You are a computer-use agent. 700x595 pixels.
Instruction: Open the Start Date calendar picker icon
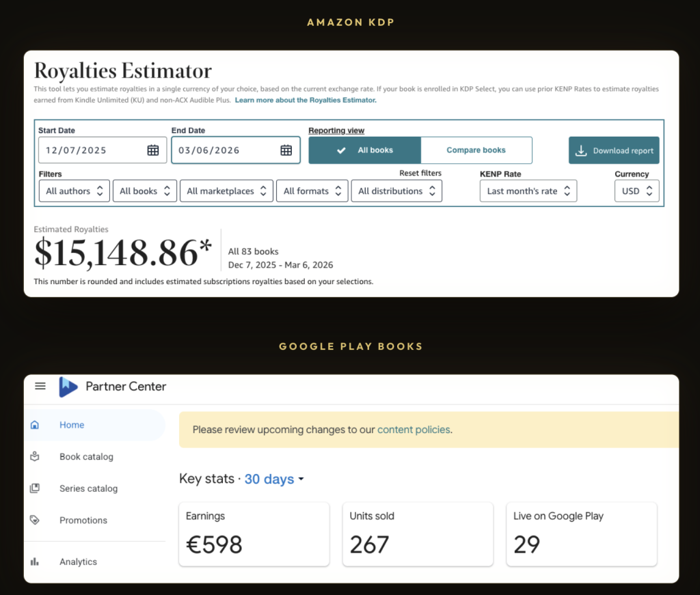pyautogui.click(x=153, y=150)
